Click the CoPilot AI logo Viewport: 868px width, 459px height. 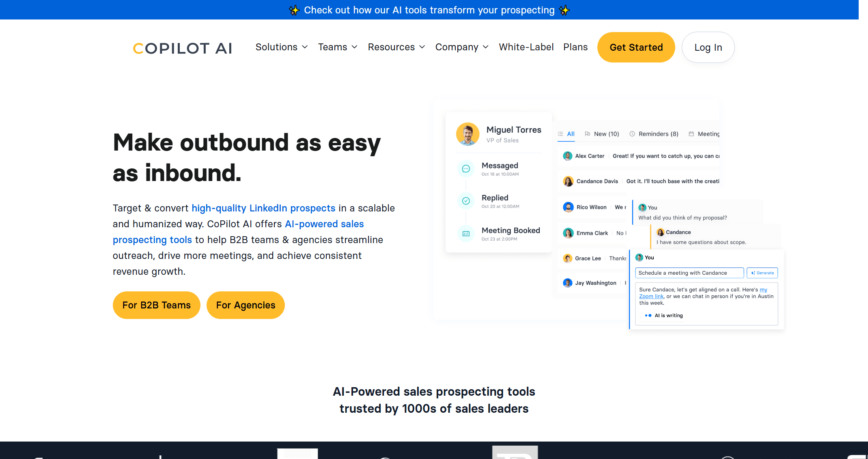pyautogui.click(x=183, y=48)
